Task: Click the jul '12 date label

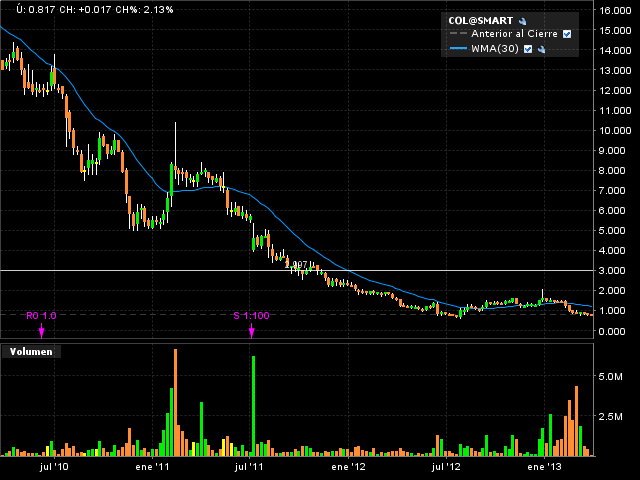Action: [447, 467]
